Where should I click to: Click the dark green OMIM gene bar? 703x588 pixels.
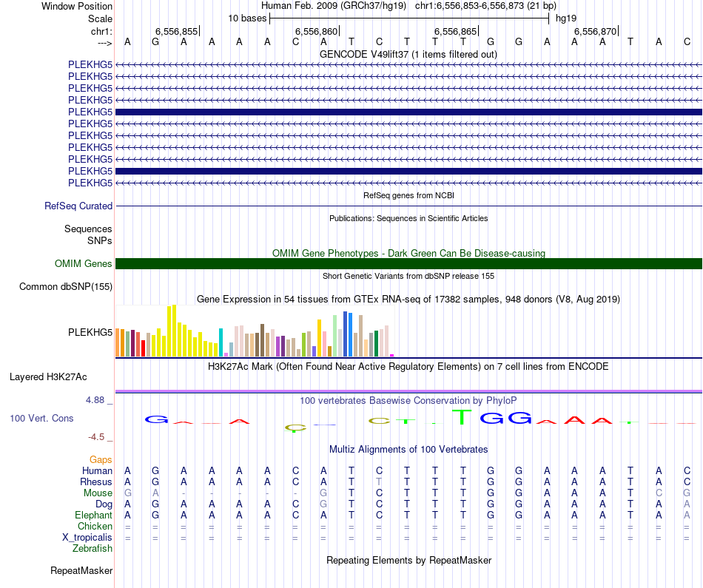click(x=408, y=263)
